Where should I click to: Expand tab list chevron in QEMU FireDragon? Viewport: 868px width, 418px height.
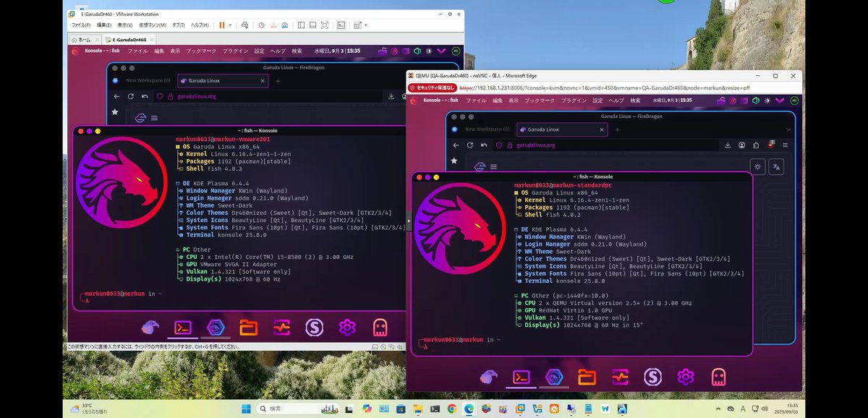(x=788, y=129)
